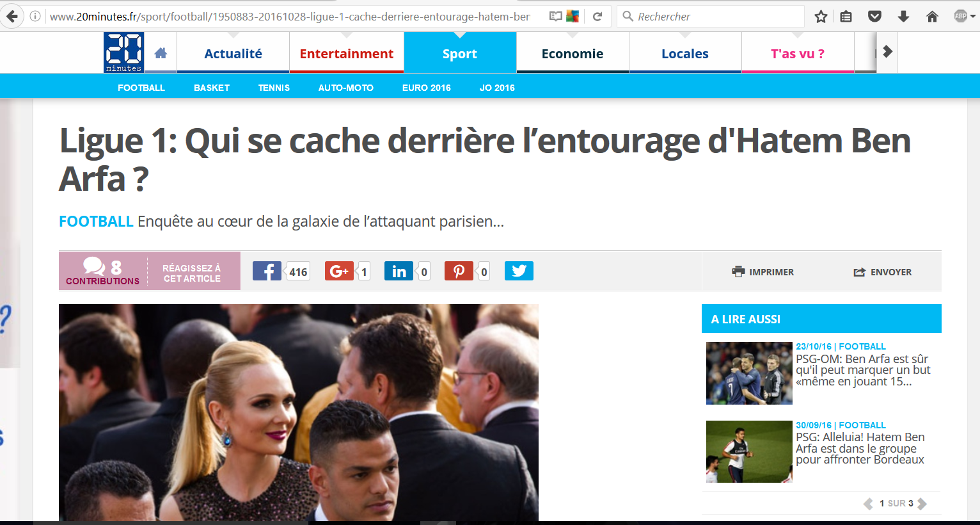
Task: Toggle reader view book icon
Action: (555, 17)
